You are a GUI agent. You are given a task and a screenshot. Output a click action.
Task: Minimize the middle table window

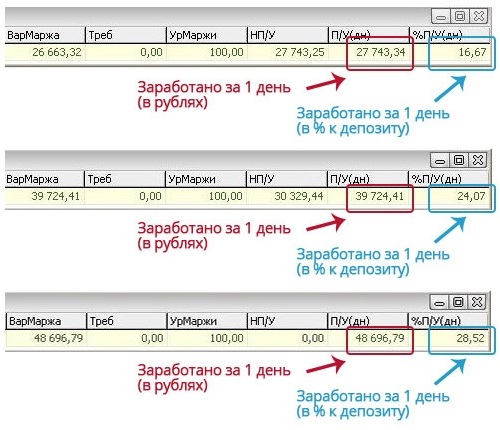coord(440,160)
